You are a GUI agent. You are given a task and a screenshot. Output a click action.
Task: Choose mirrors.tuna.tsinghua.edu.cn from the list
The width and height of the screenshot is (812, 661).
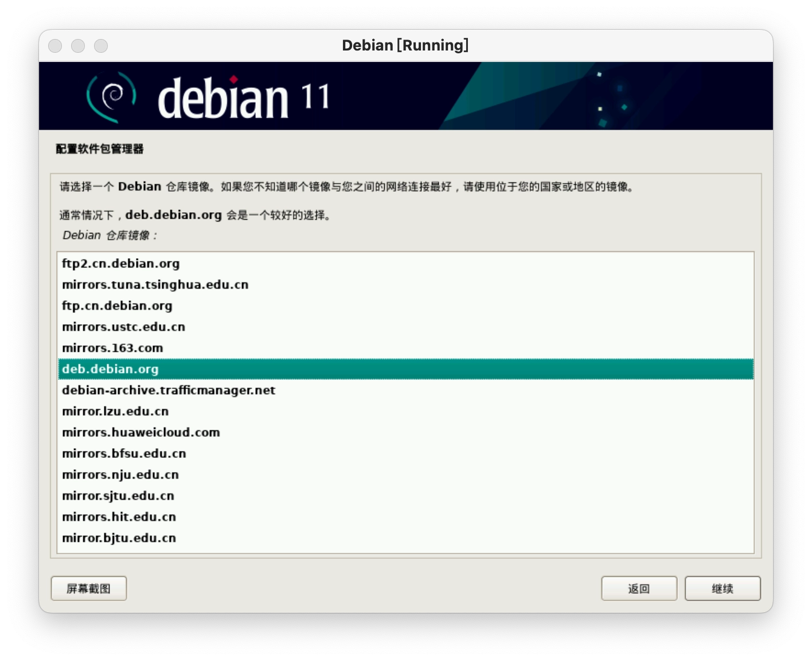(405, 285)
